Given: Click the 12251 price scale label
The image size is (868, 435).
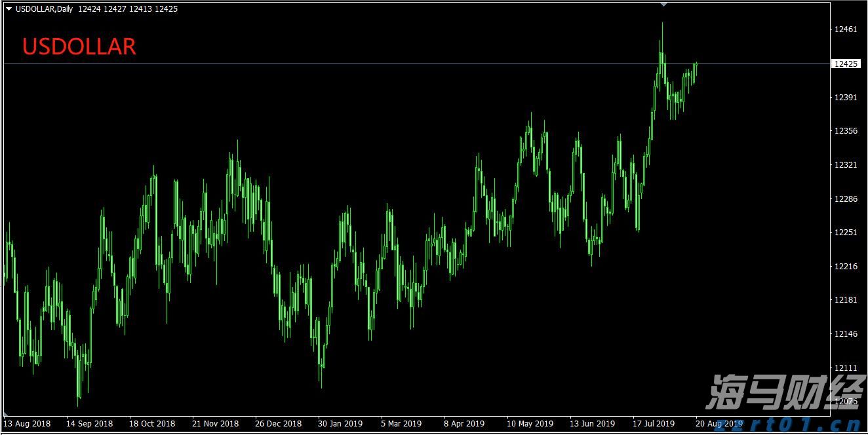Looking at the screenshot, I should tap(845, 233).
